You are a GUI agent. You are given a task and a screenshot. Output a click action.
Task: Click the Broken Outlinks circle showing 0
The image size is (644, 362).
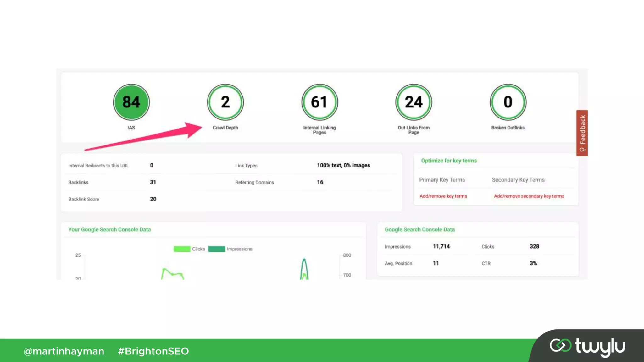[x=508, y=102]
